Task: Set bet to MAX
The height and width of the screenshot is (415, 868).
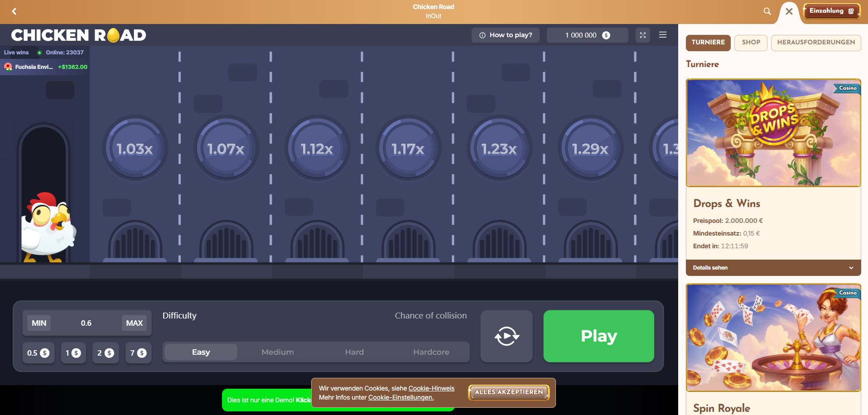Action: [134, 323]
